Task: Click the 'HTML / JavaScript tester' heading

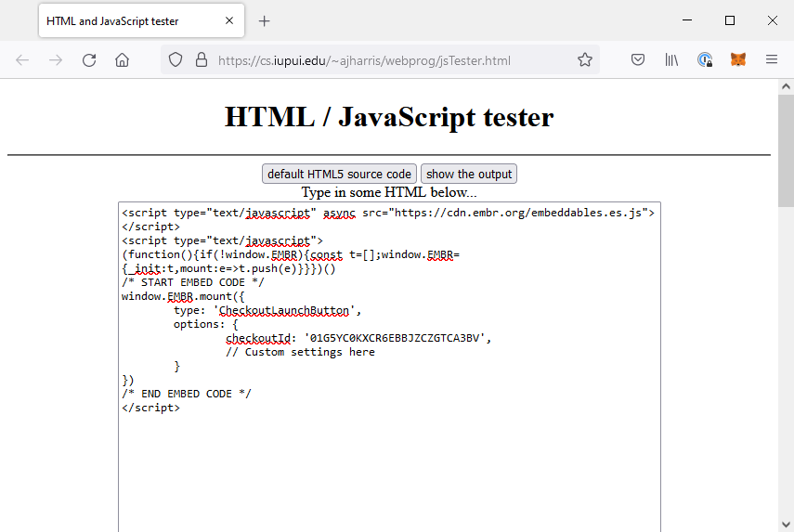Action: (389, 117)
